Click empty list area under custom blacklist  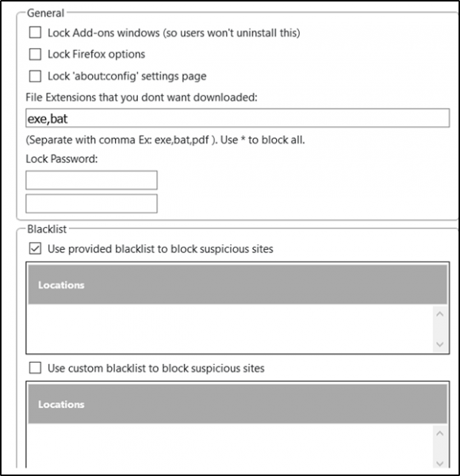(x=230, y=446)
